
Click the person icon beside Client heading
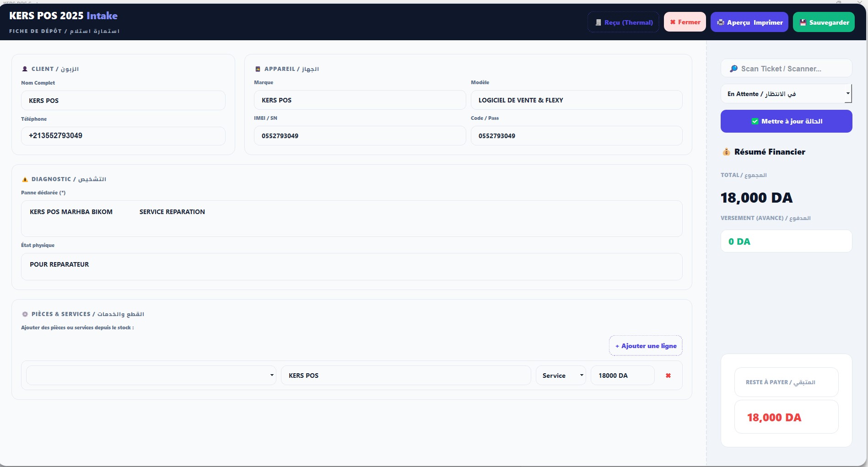tap(25, 69)
